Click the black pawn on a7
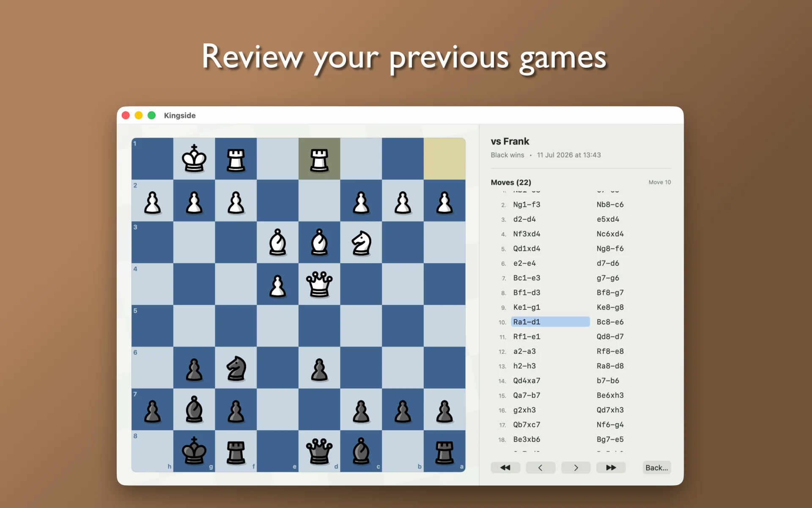 click(x=444, y=411)
